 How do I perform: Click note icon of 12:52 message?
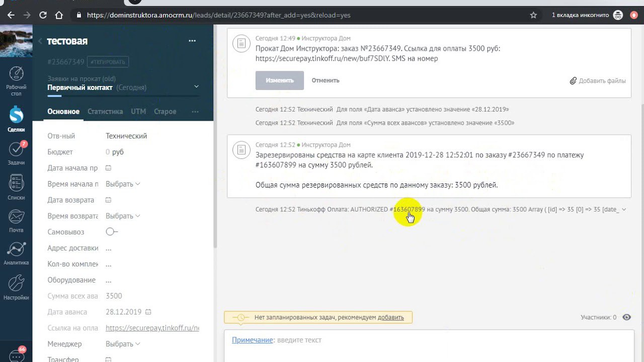point(242,149)
